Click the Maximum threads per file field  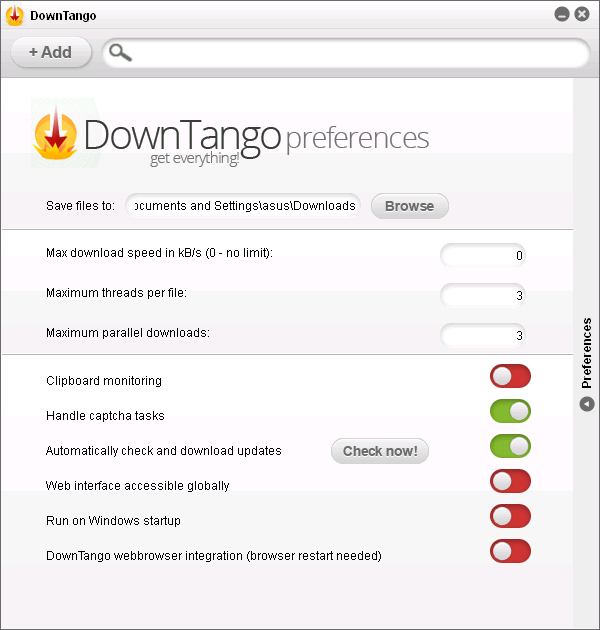click(x=483, y=295)
